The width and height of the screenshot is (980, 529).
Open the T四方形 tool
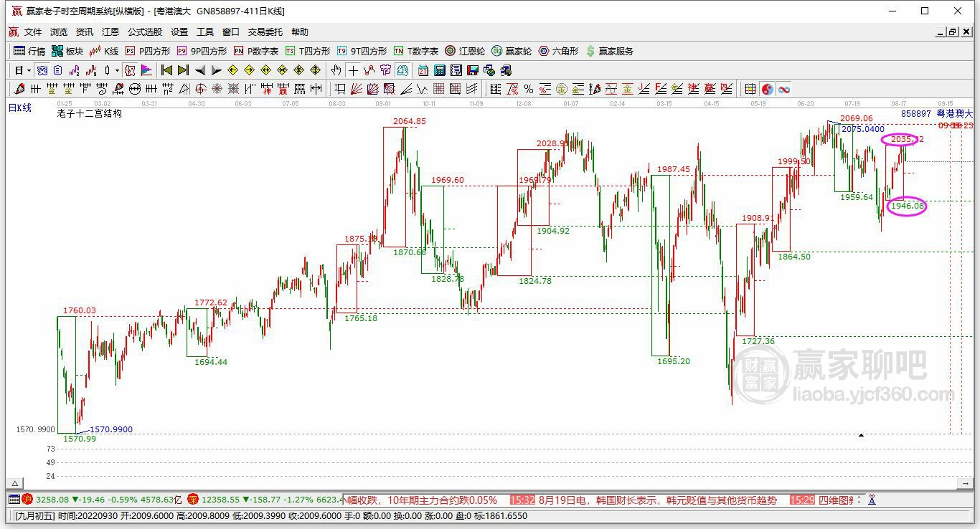tap(308, 51)
